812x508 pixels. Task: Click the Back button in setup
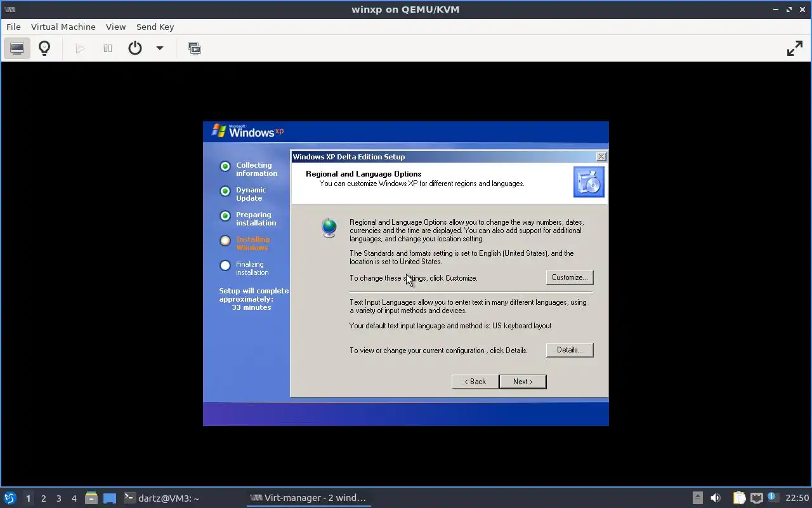pos(475,382)
